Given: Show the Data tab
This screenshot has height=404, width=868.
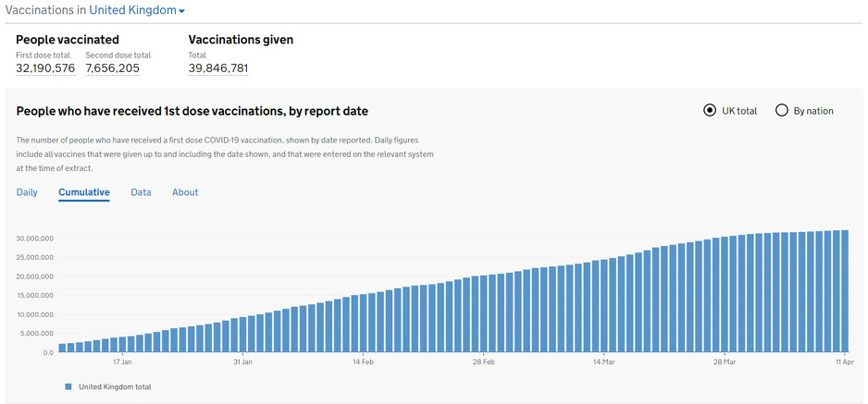Looking at the screenshot, I should click(x=141, y=192).
